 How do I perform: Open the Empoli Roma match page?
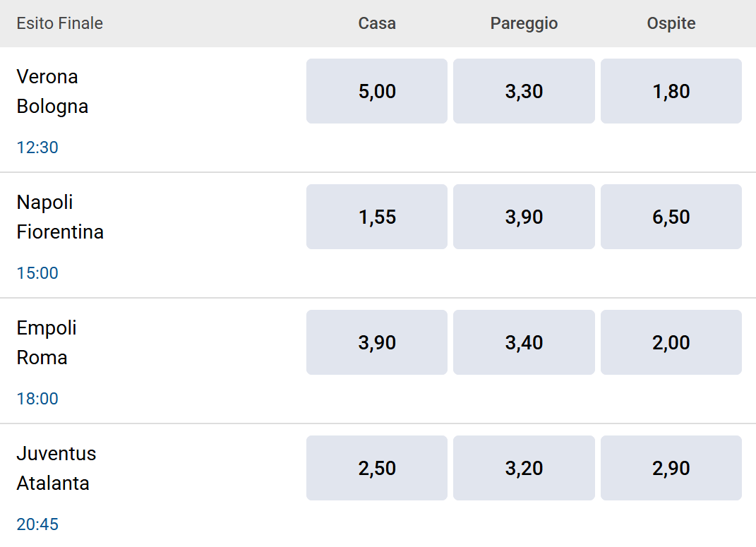47,342
